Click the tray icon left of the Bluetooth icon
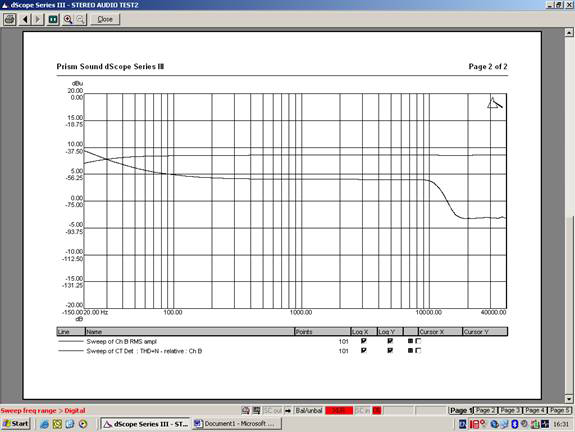This screenshot has height=432, width=575. pyautogui.click(x=504, y=424)
